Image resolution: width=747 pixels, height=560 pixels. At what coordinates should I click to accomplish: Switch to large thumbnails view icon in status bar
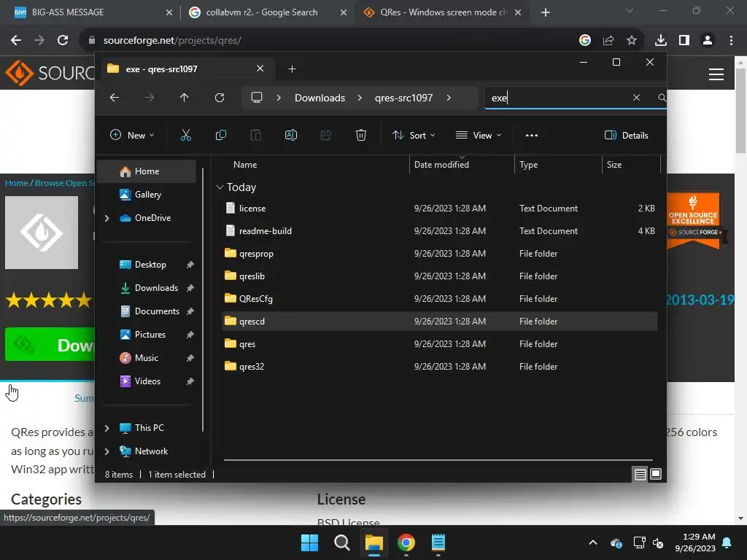[x=656, y=474]
